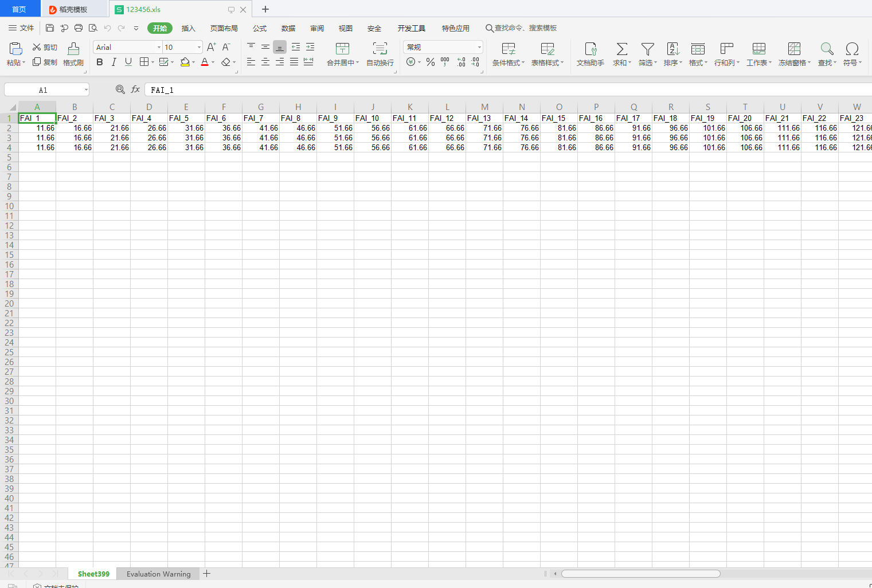Decrease font size with A- icon

226,47
